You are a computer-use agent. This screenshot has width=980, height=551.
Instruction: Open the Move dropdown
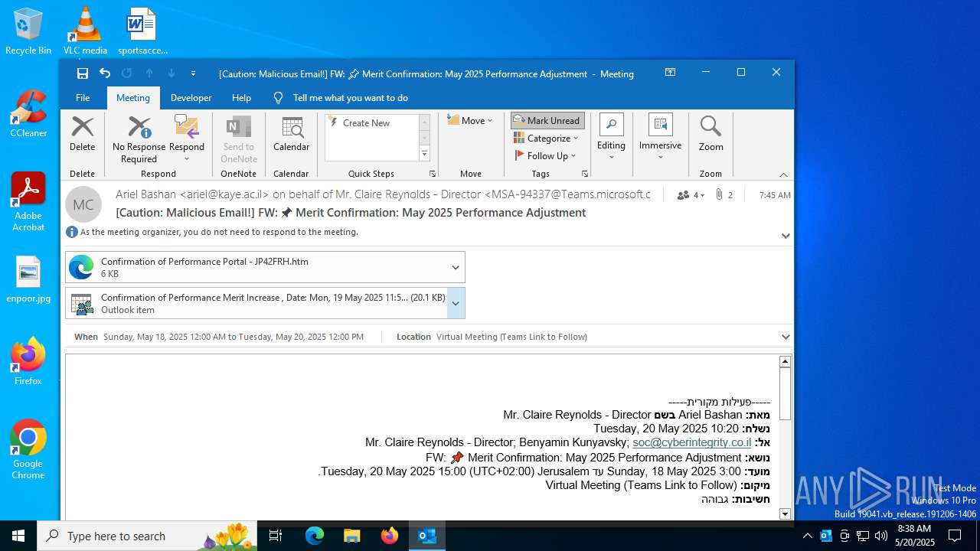pos(470,120)
